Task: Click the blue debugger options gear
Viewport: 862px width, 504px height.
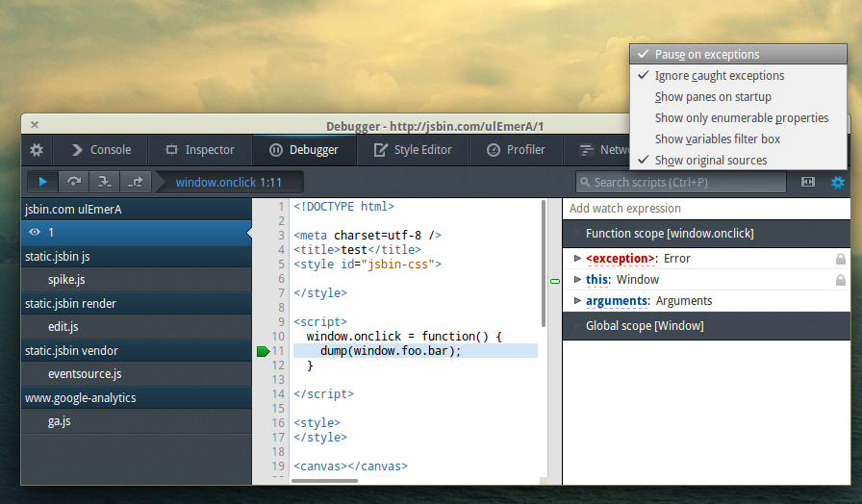Action: coord(837,182)
